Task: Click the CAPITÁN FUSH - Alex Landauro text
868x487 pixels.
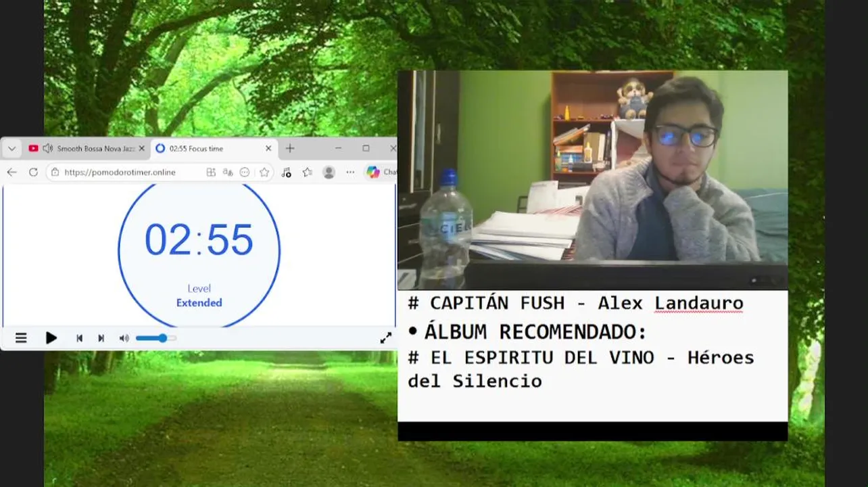Action: pyautogui.click(x=575, y=303)
